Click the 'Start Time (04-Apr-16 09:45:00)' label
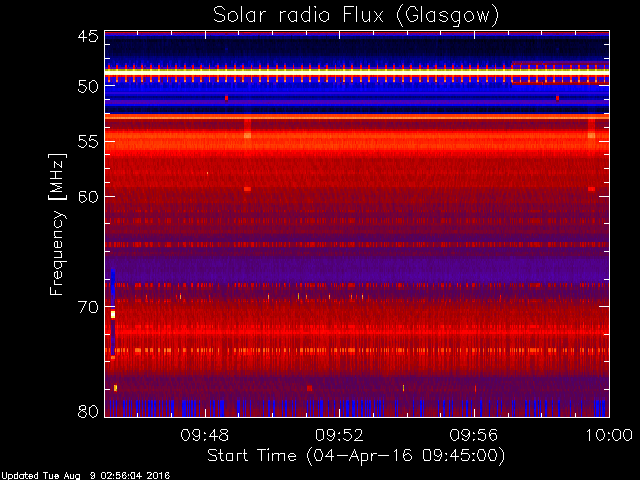Image resolution: width=640 pixels, height=480 pixels. 356,456
